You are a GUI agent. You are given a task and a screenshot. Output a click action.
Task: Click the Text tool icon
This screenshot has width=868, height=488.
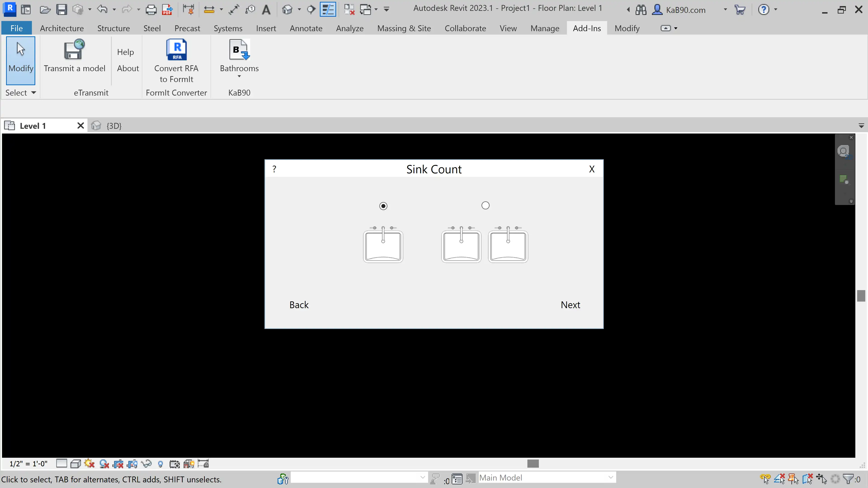(x=266, y=9)
